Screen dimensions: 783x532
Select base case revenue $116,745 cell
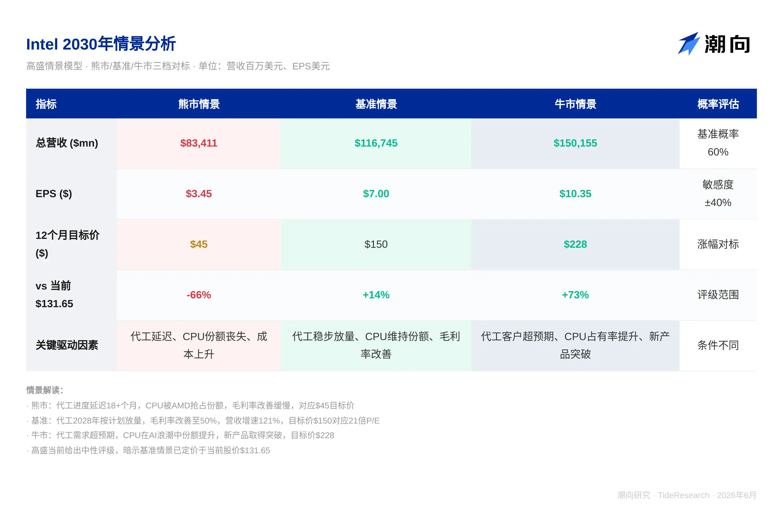(376, 143)
